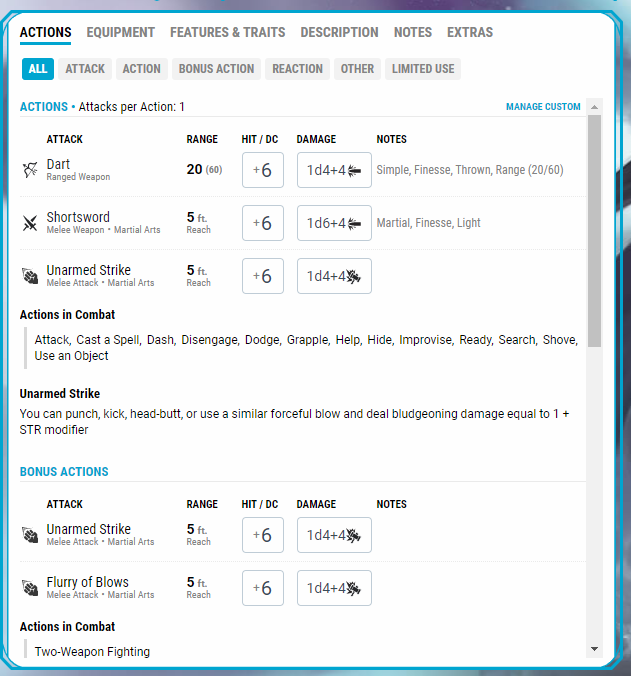This screenshot has width=631, height=676.
Task: Click the fist icon beside bonus-action Unarmed Strike
Action: [30, 535]
